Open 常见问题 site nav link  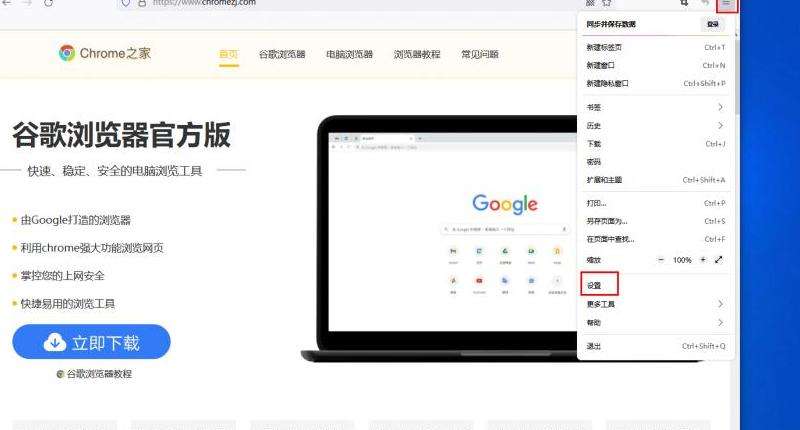pos(480,54)
